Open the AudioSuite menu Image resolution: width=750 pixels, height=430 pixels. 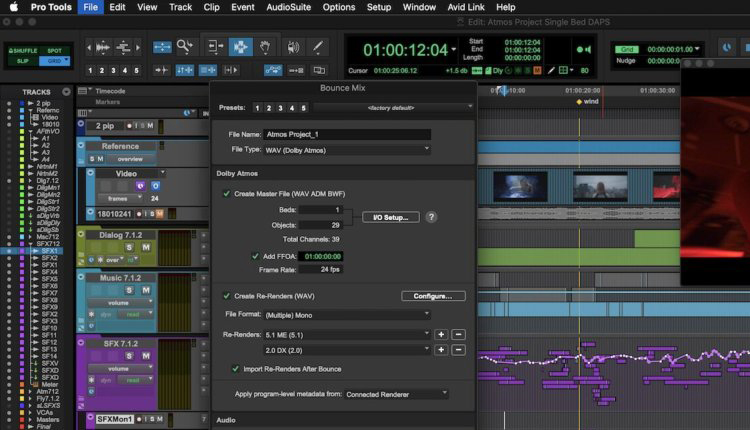tap(289, 7)
